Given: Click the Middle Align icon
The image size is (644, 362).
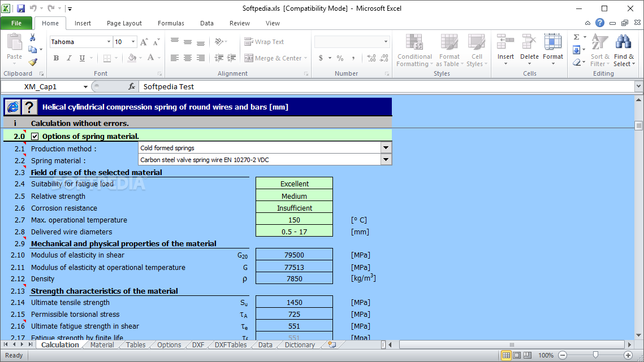Looking at the screenshot, I should [x=188, y=42].
